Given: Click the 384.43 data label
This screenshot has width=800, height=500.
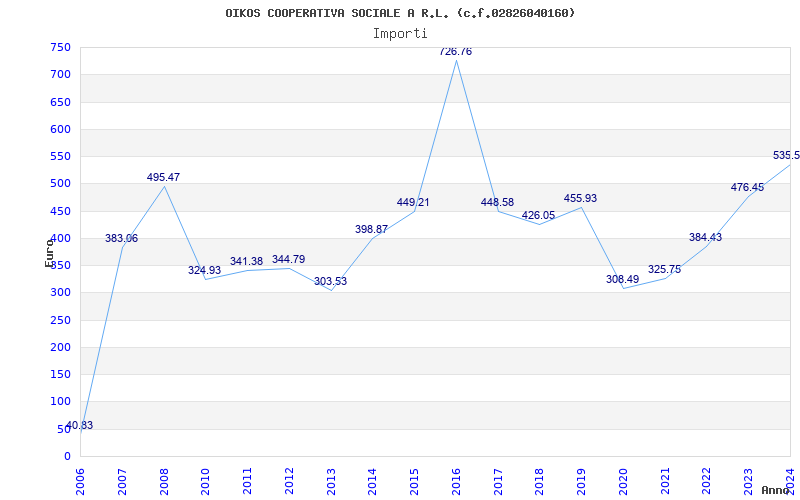Looking at the screenshot, I should [706, 237].
